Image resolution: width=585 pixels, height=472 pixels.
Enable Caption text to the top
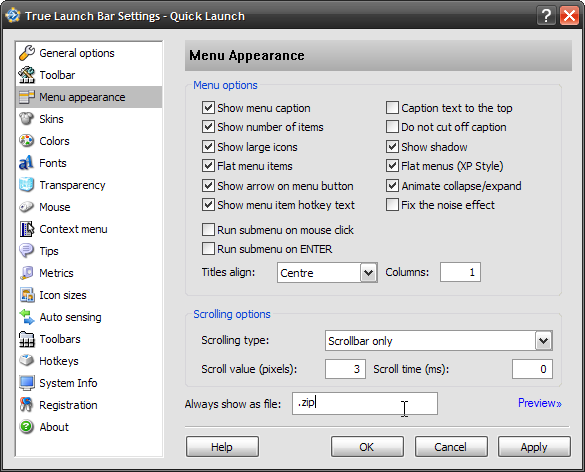point(392,108)
